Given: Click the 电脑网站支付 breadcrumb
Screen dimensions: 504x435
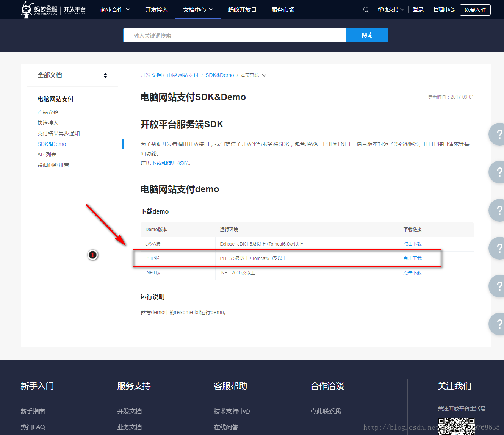Looking at the screenshot, I should click(183, 75).
